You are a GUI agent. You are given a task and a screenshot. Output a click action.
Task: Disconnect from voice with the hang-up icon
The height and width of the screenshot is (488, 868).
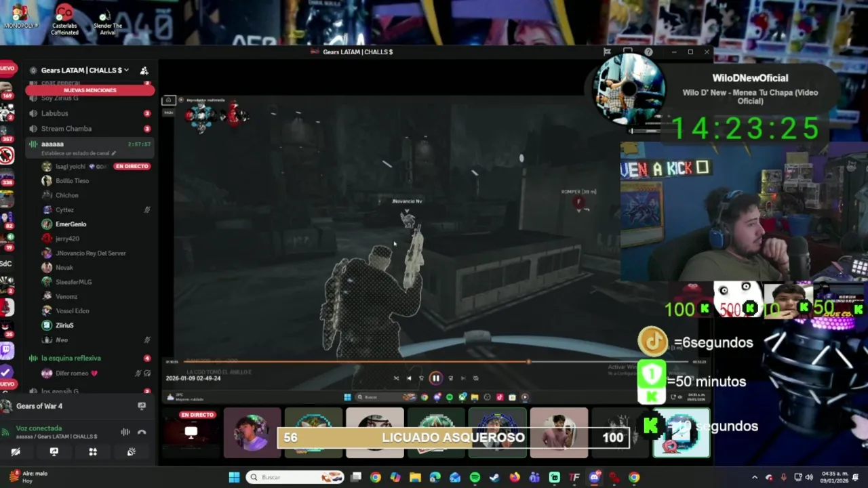(x=142, y=432)
